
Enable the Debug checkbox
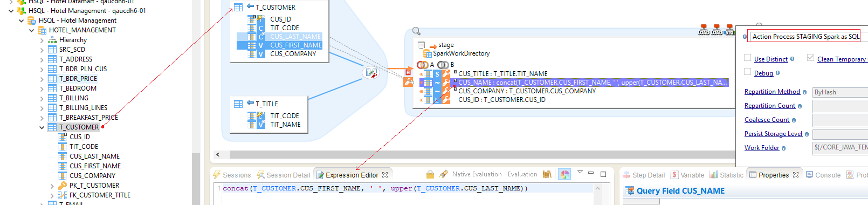[747, 72]
